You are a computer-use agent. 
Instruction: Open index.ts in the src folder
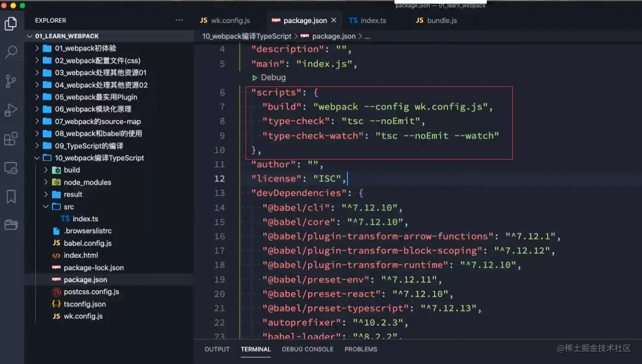[x=109, y=219]
